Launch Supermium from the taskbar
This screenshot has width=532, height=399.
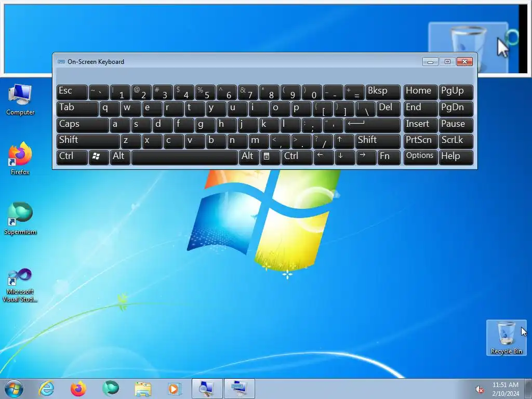click(111, 389)
